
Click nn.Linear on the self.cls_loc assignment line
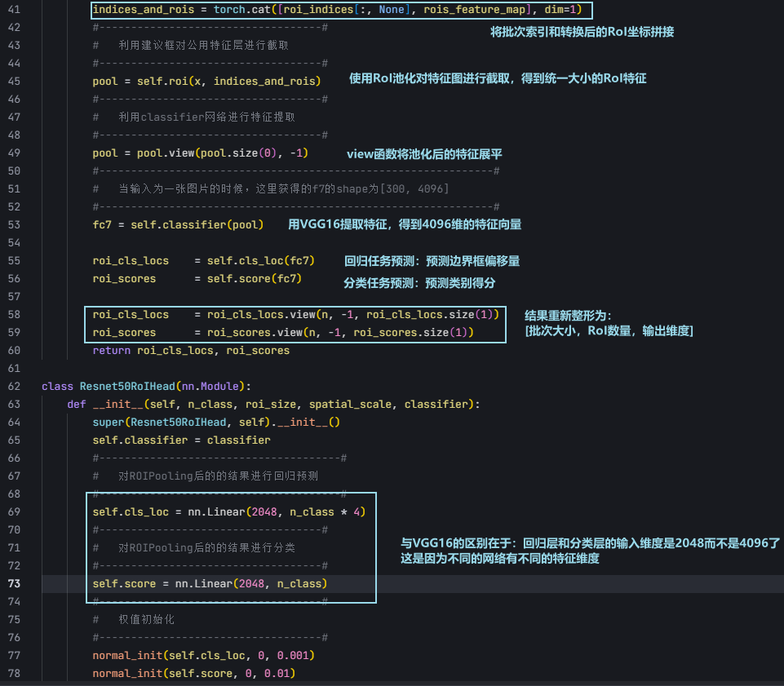[x=200, y=512]
